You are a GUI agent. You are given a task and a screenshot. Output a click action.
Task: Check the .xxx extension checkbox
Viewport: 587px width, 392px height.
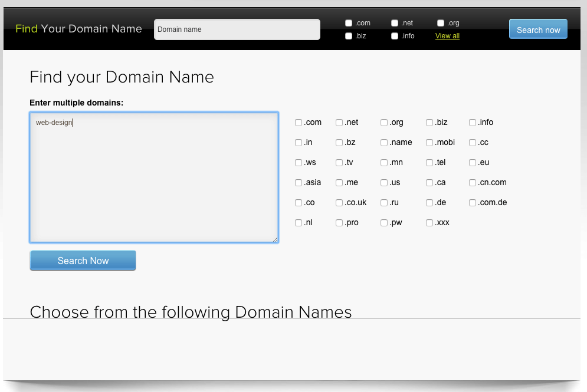pos(429,222)
